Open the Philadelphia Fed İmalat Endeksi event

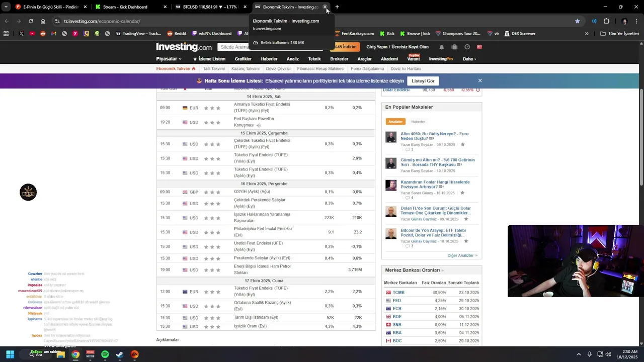pos(263,232)
